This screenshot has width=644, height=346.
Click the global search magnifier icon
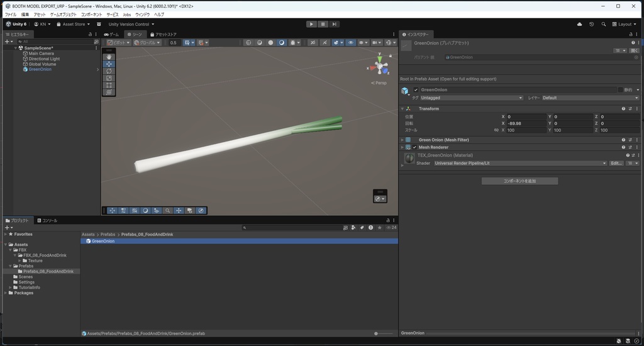[x=603, y=25]
